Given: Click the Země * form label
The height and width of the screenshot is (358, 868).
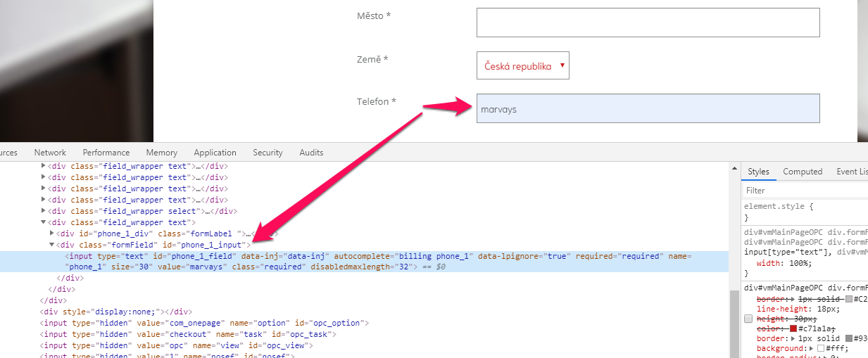Looking at the screenshot, I should (x=372, y=59).
